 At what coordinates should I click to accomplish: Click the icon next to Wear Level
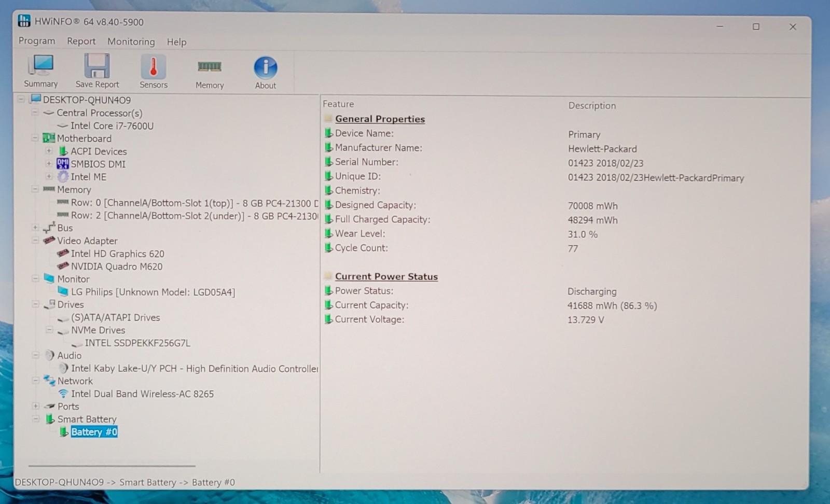(328, 233)
